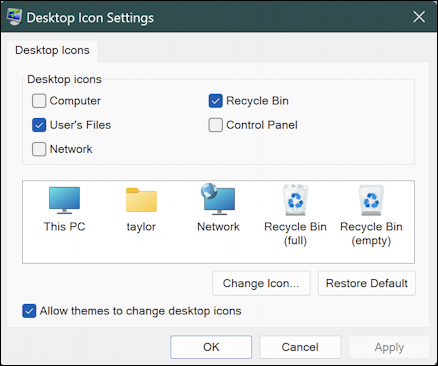The image size is (438, 366).
Task: Select the This PC icon
Action: coord(64,200)
